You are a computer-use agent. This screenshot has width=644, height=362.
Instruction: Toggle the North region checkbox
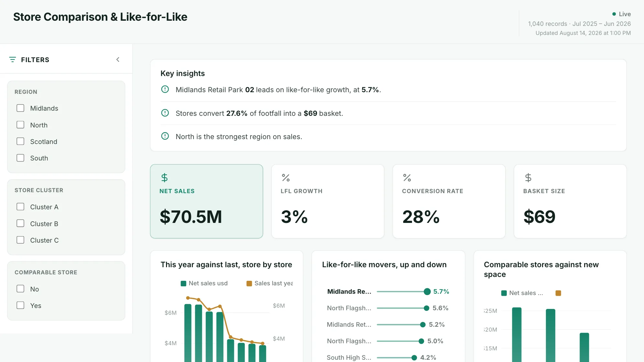pyautogui.click(x=20, y=125)
